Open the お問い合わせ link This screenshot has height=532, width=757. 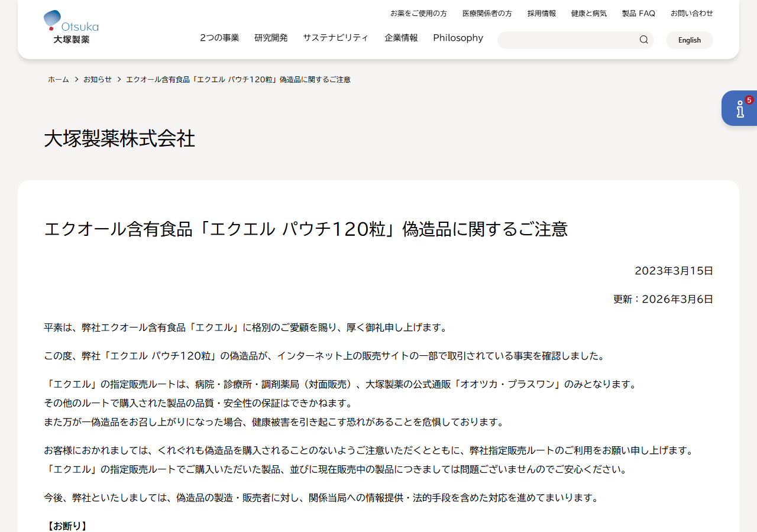(692, 13)
